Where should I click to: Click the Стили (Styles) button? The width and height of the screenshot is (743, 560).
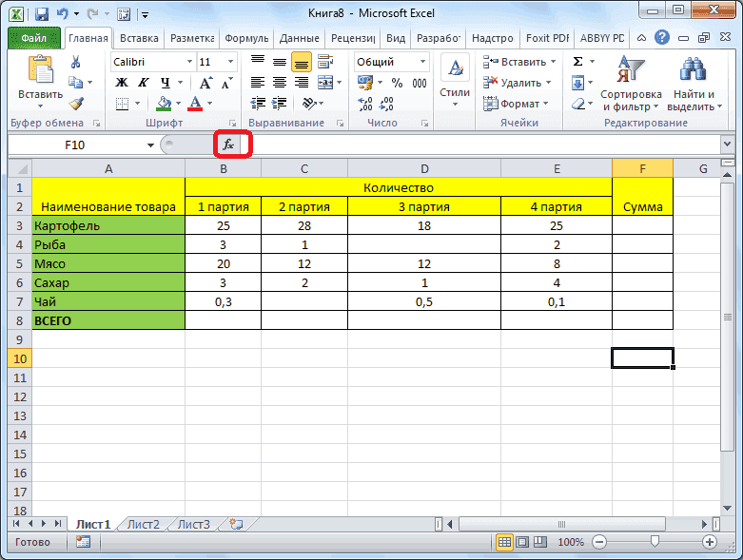455,81
